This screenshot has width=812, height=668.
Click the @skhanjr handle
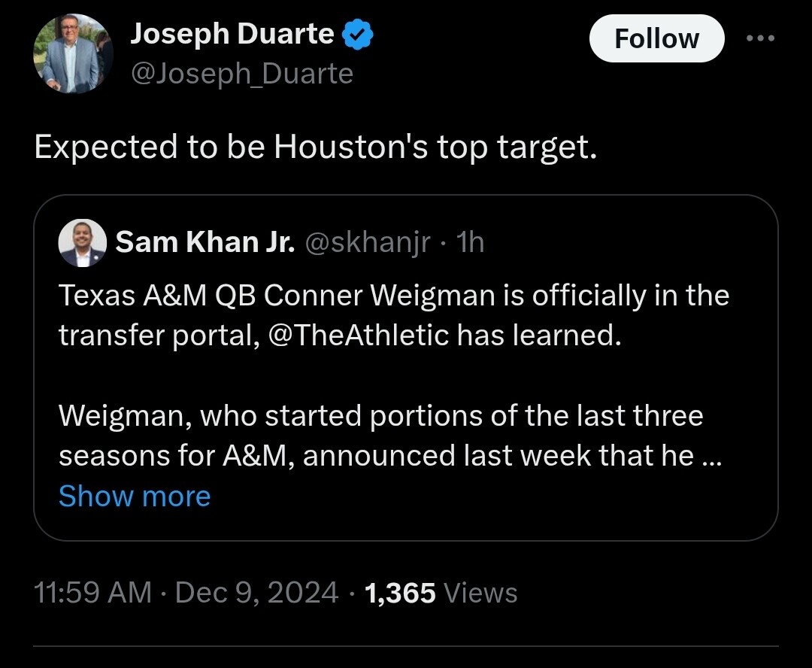pyautogui.click(x=368, y=242)
